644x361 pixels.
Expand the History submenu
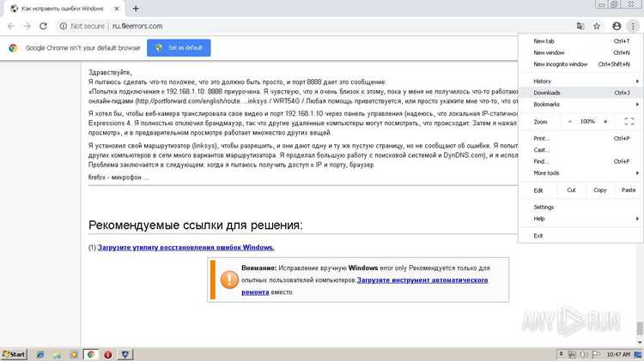580,81
